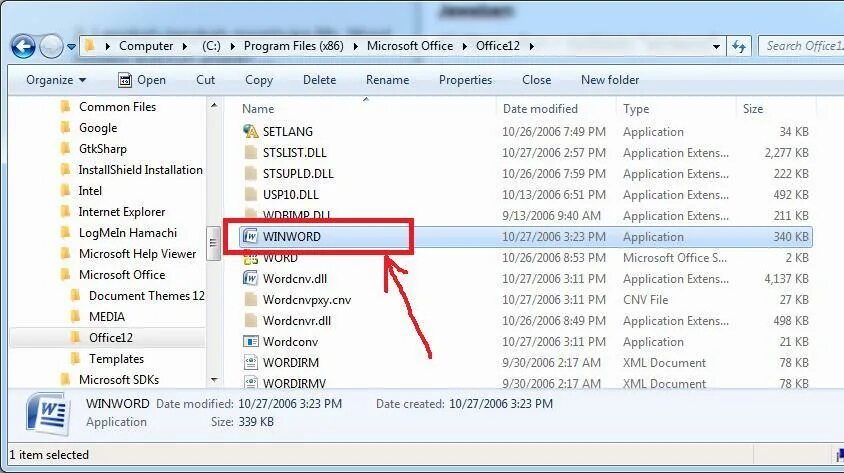Select the USP10.DLL file icon
The height and width of the screenshot is (473, 844).
point(251,194)
